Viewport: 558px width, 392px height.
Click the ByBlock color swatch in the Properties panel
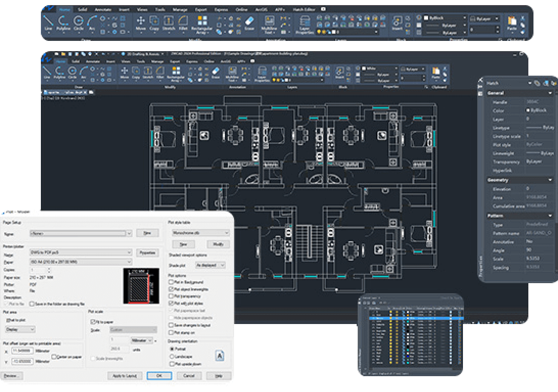527,110
